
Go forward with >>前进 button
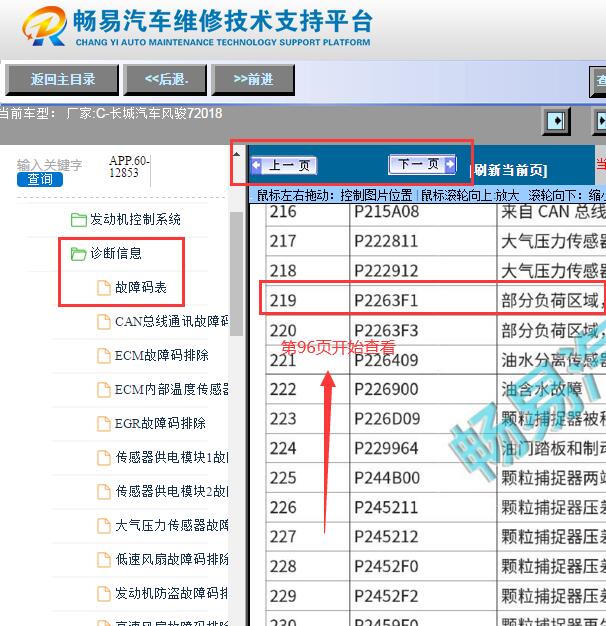tap(253, 79)
